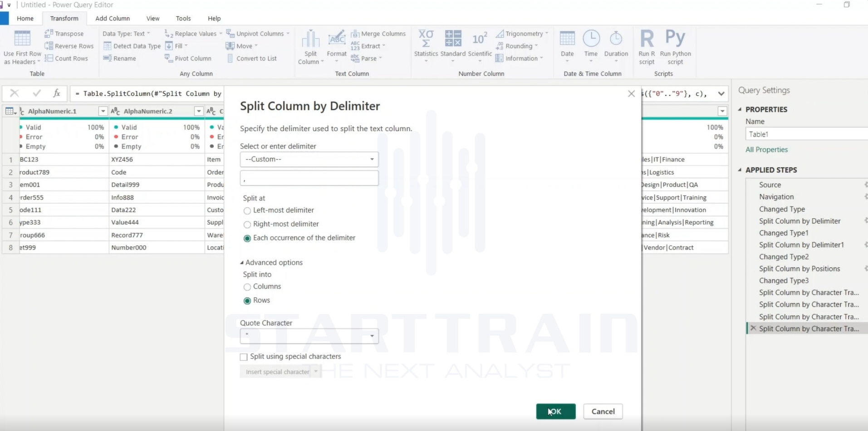Choose split into Rows option
Image resolution: width=868 pixels, height=431 pixels.
click(247, 301)
